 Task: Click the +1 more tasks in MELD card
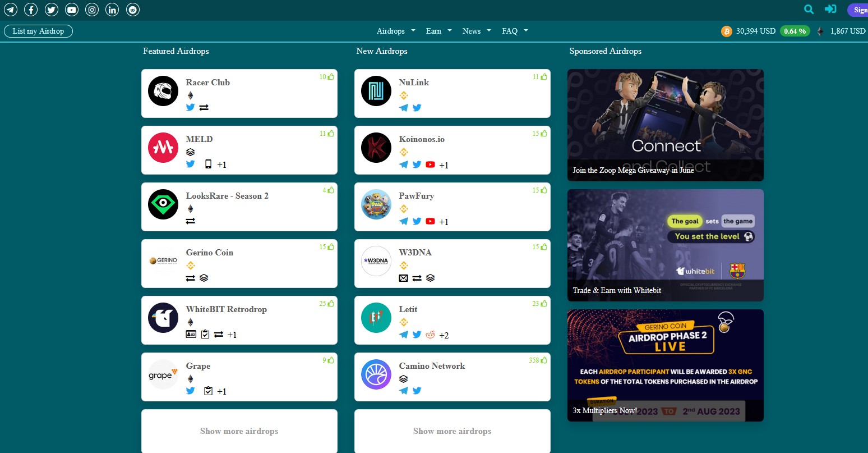222,164
